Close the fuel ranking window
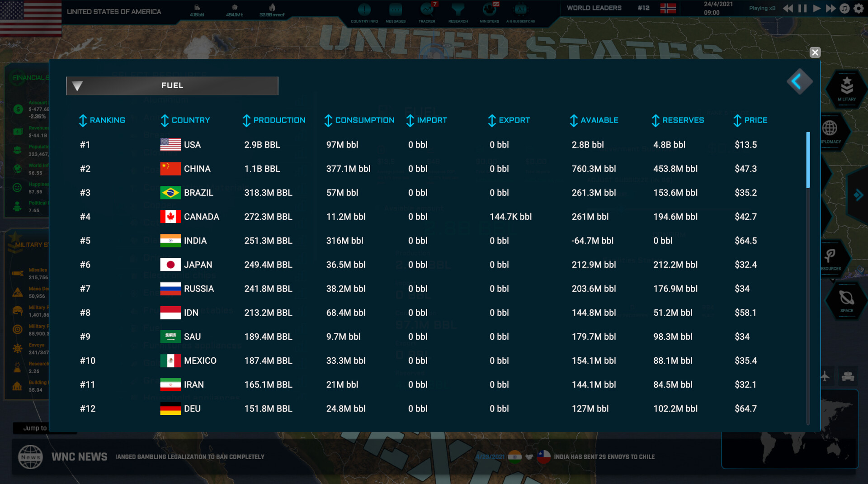The height and width of the screenshot is (484, 868). tap(815, 52)
